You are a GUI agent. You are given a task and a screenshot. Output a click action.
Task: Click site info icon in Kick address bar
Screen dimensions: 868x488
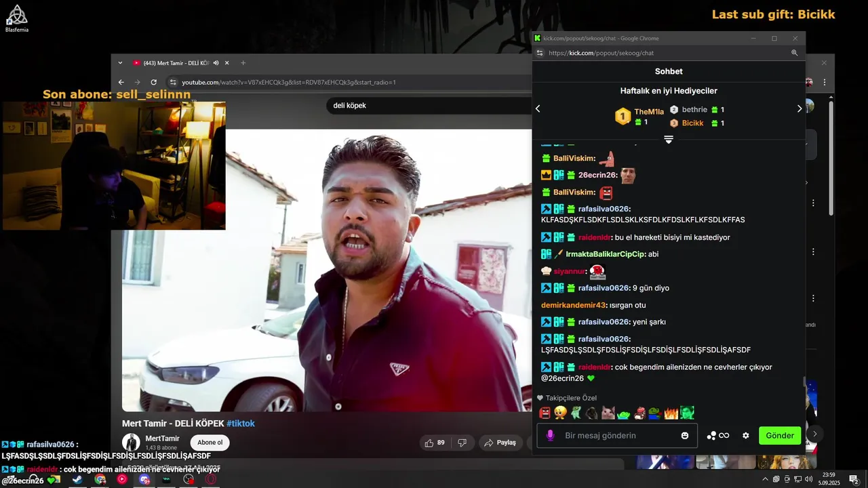pyautogui.click(x=540, y=53)
